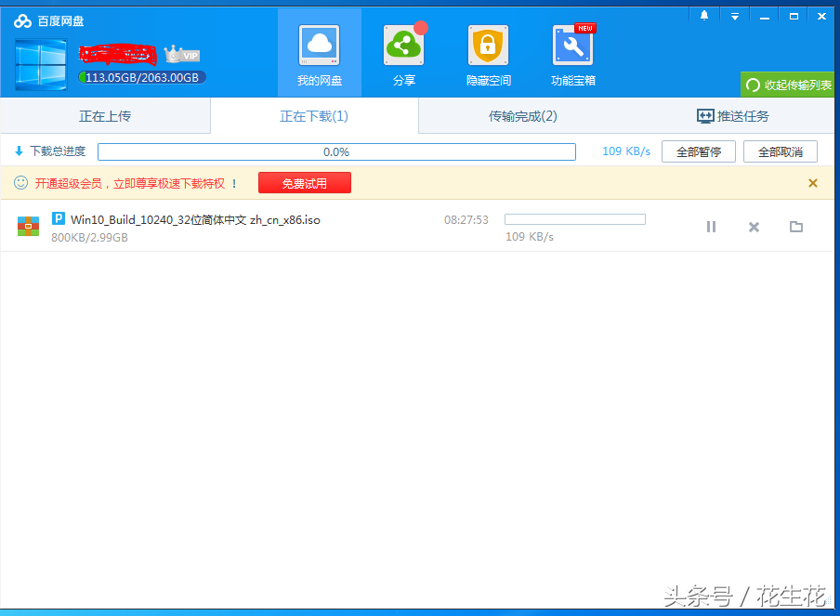Close the super member promotion banner
Image resolution: width=840 pixels, height=616 pixels.
(x=813, y=183)
